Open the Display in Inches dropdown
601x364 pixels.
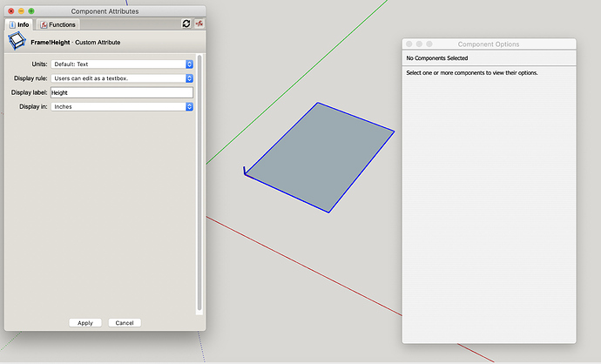coord(122,106)
